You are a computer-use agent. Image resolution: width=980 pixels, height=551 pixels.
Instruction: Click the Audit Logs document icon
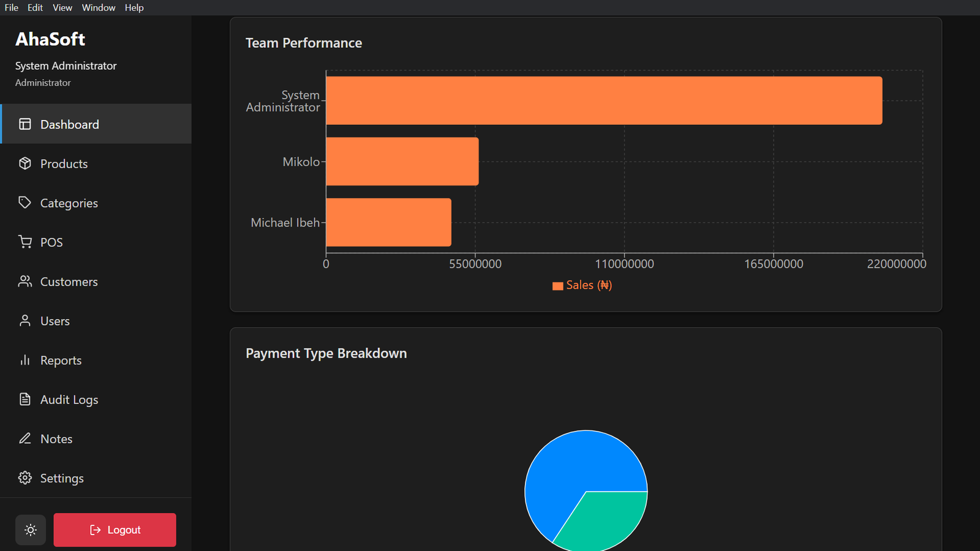[x=25, y=399]
